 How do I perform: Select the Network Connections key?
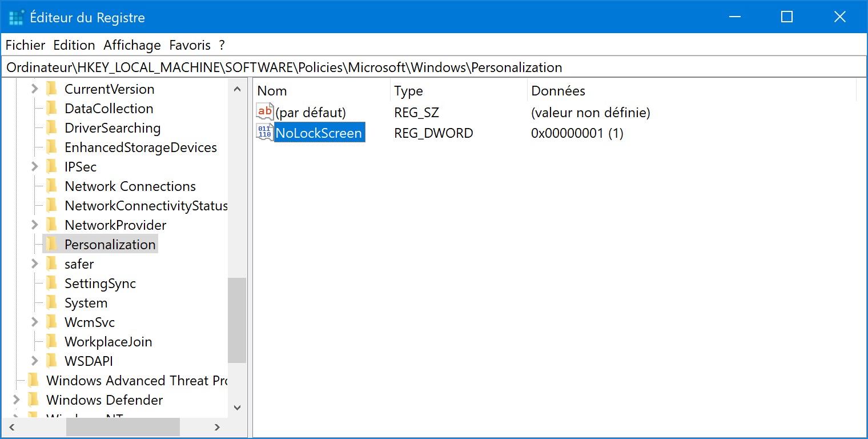[x=130, y=186]
